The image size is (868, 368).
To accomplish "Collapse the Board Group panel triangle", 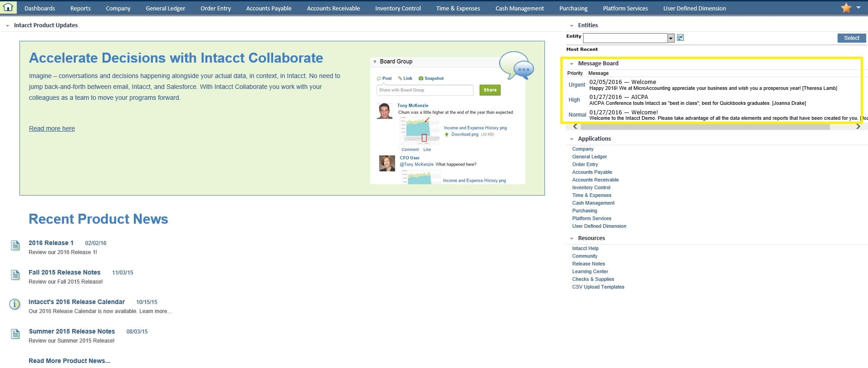I will [x=375, y=62].
